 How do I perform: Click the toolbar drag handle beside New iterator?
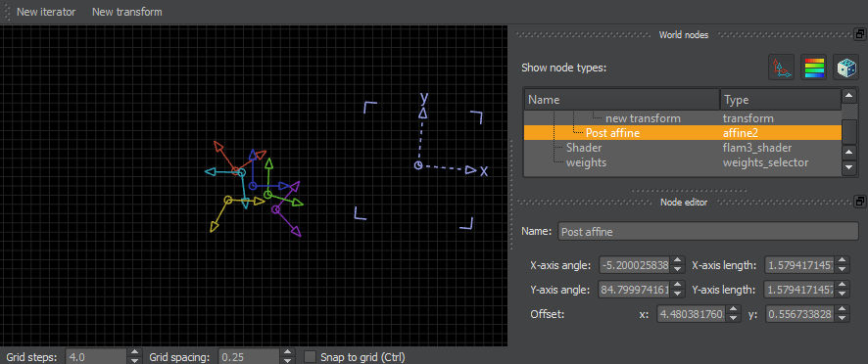tap(7, 11)
